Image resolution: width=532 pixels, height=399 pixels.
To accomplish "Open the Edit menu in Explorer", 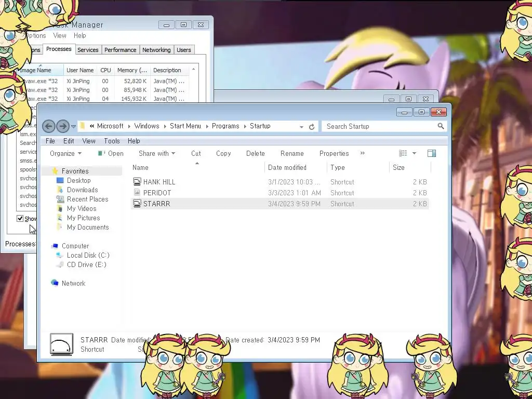I will 69,141.
